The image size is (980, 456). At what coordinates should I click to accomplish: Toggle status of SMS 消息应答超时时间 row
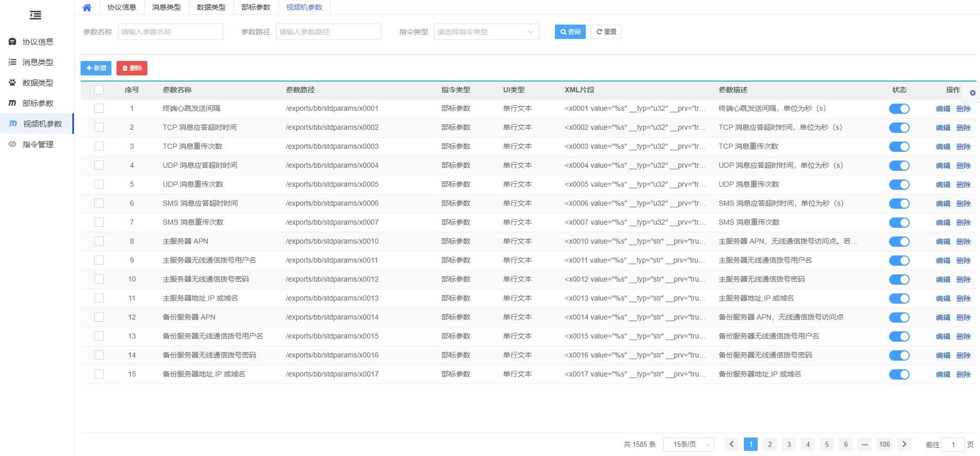(899, 204)
